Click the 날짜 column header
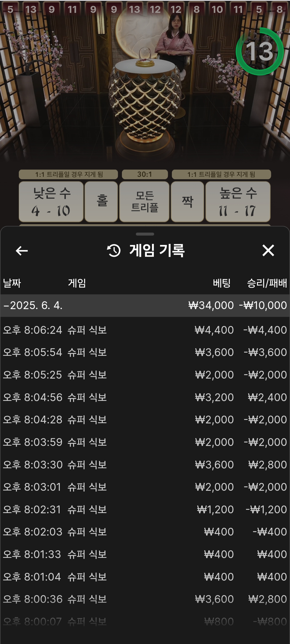 tap(12, 283)
